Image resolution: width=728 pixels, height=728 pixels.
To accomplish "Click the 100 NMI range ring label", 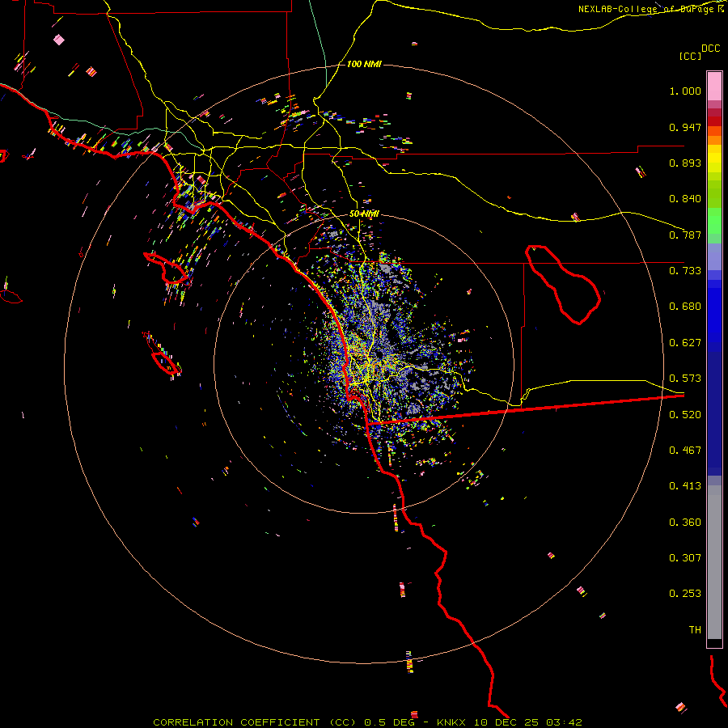I will tap(364, 64).
